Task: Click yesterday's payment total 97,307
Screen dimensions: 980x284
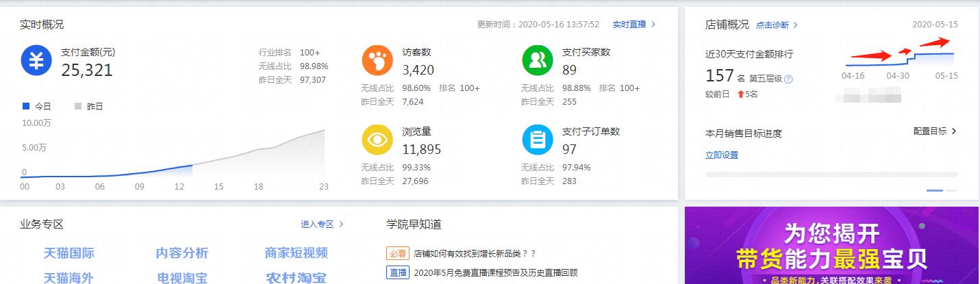Action: [x=313, y=80]
